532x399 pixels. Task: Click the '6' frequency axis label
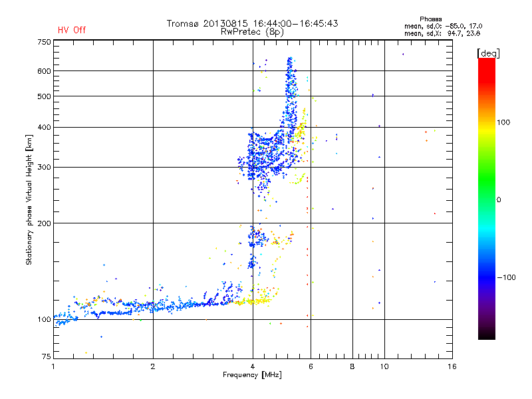(x=311, y=366)
